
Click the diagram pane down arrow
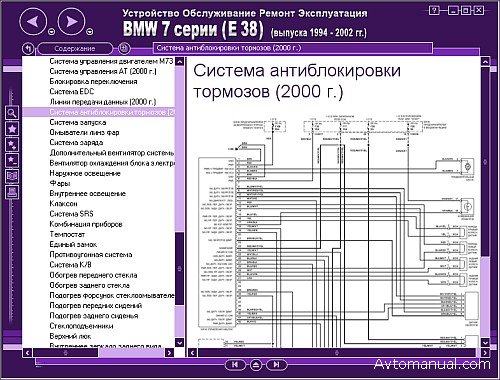point(485,342)
